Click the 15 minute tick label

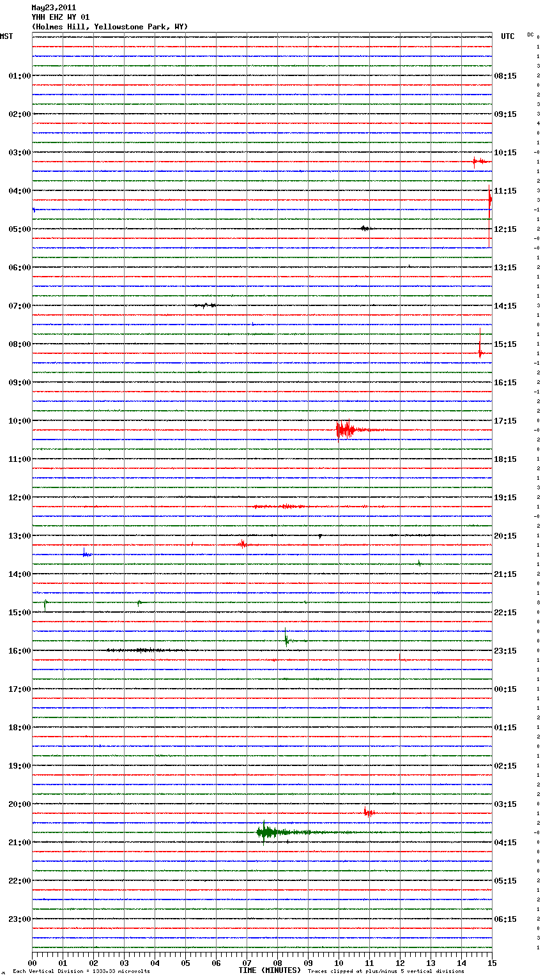[492, 963]
